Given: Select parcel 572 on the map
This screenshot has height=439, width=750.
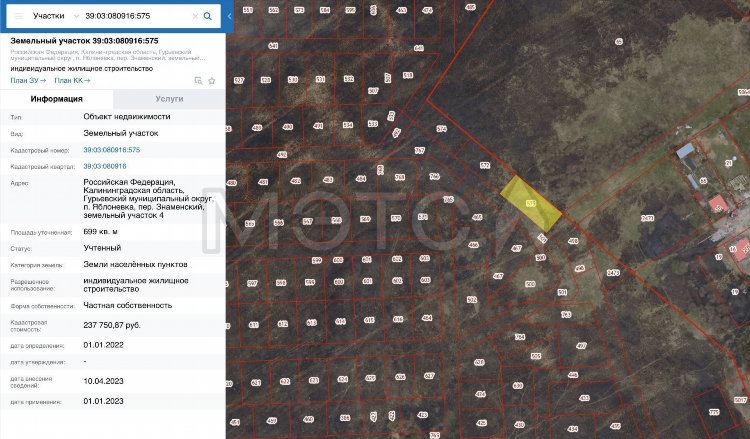Looking at the screenshot, I should point(485,165).
